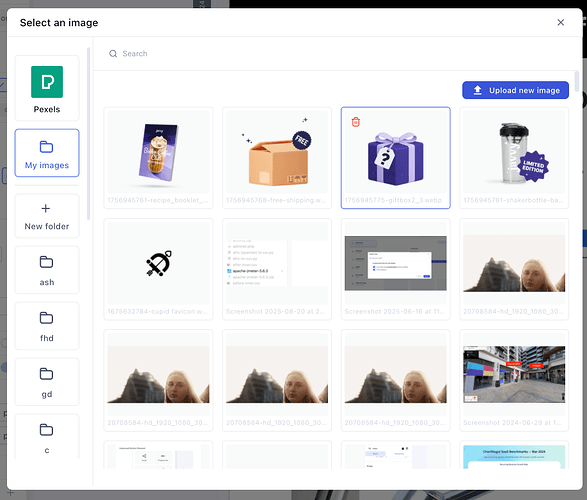Click the 1675632784-cupid favicon filename
Screen dimensions: 587x500
click(x=158, y=311)
